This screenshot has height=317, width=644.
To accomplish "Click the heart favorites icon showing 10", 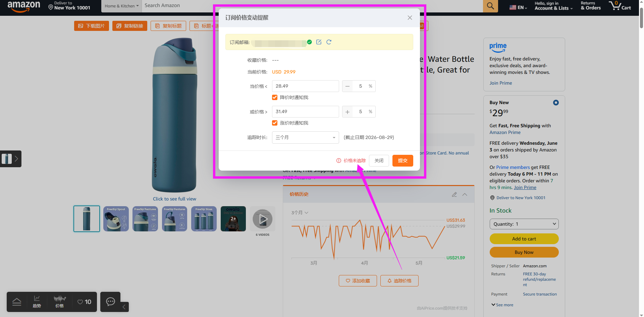I will point(84,302).
